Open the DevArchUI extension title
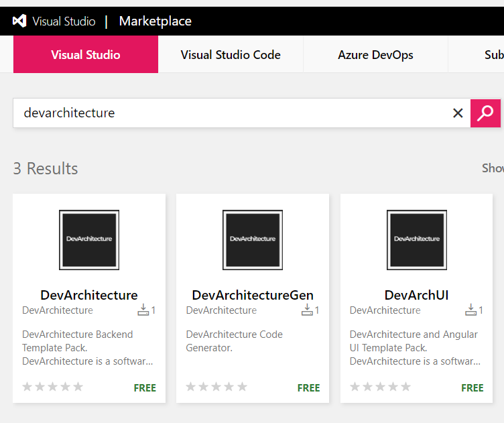This screenshot has height=423, width=504. [x=416, y=295]
